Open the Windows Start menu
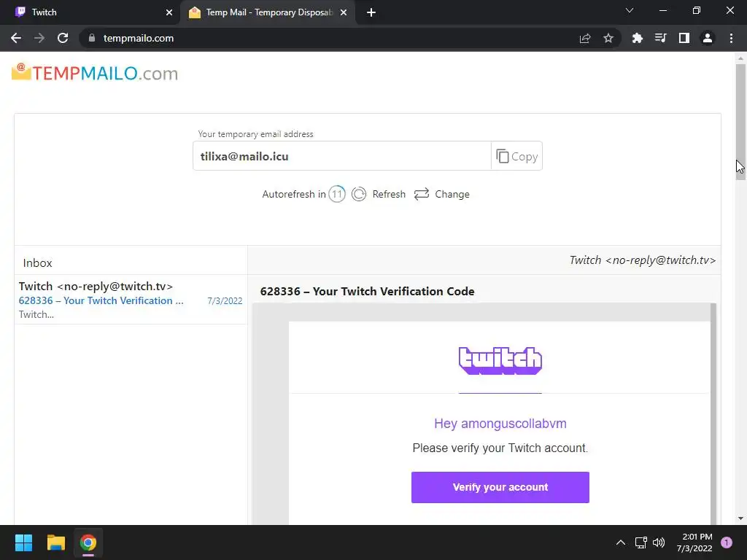747x560 pixels. (x=24, y=542)
